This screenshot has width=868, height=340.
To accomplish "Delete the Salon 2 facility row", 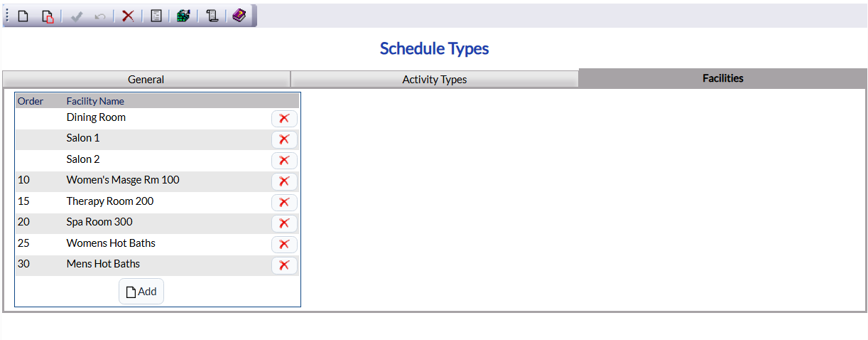I will 284,161.
